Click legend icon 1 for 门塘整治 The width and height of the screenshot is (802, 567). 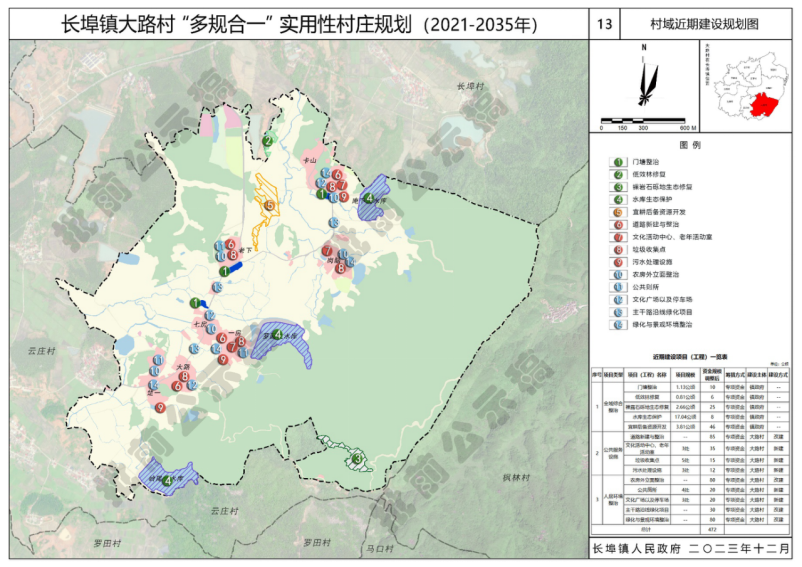tap(620, 161)
